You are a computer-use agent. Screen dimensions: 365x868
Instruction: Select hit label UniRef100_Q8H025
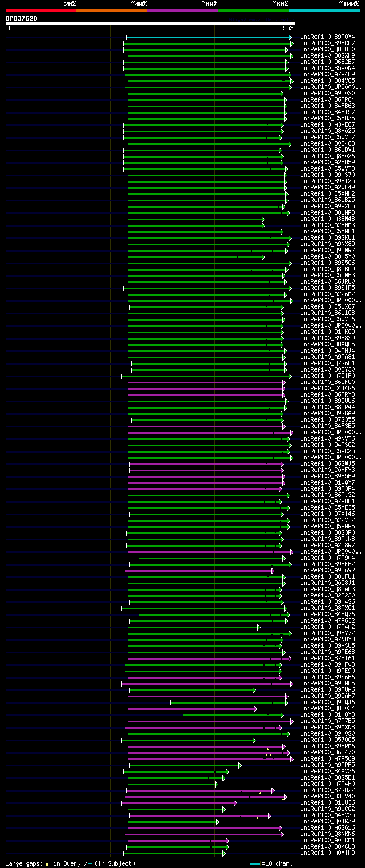pyautogui.click(x=327, y=131)
